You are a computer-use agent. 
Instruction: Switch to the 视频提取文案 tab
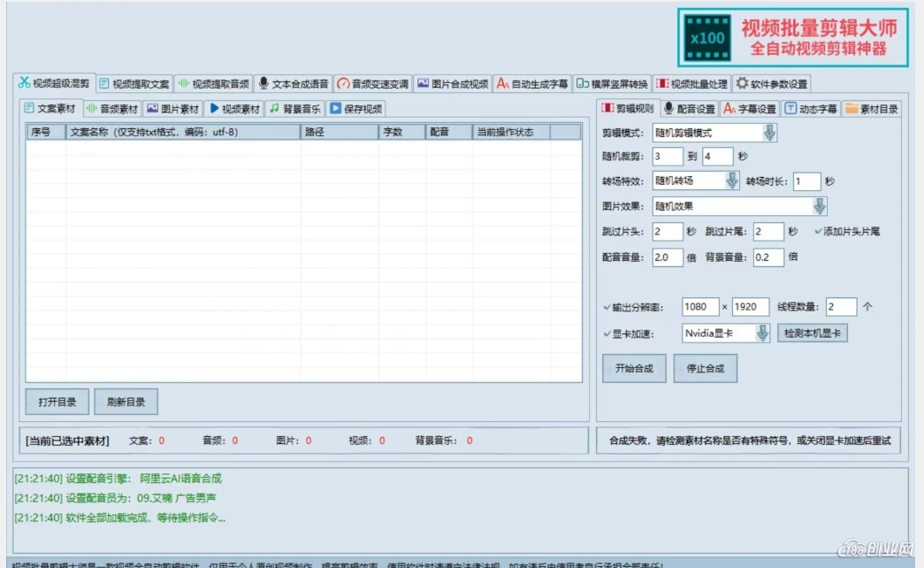tap(135, 84)
